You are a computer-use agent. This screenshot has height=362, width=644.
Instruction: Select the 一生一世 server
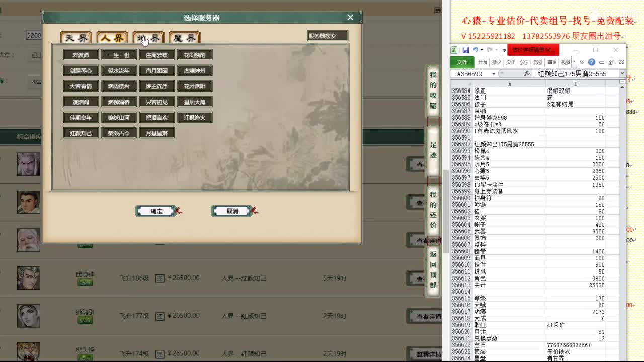[x=119, y=55]
